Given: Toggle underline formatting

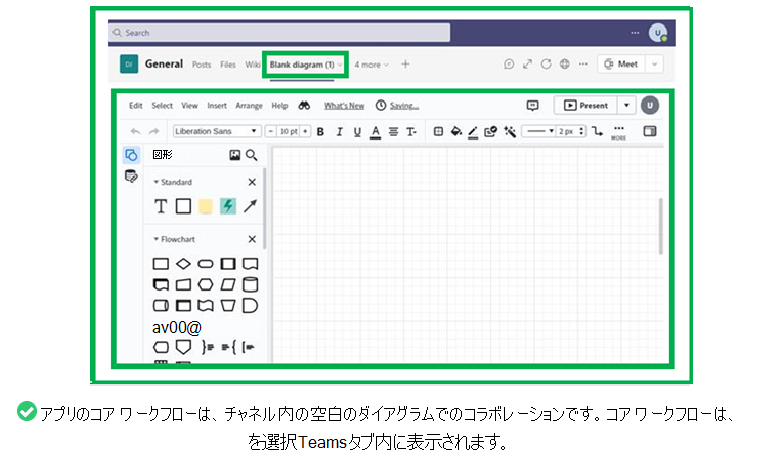Looking at the screenshot, I should 357,132.
